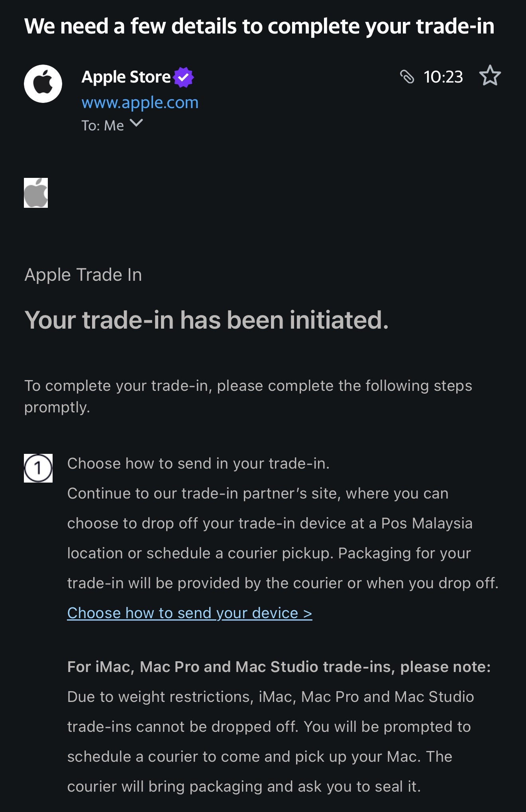
Task: Tap the "courier will bring packaging" line
Action: (244, 786)
